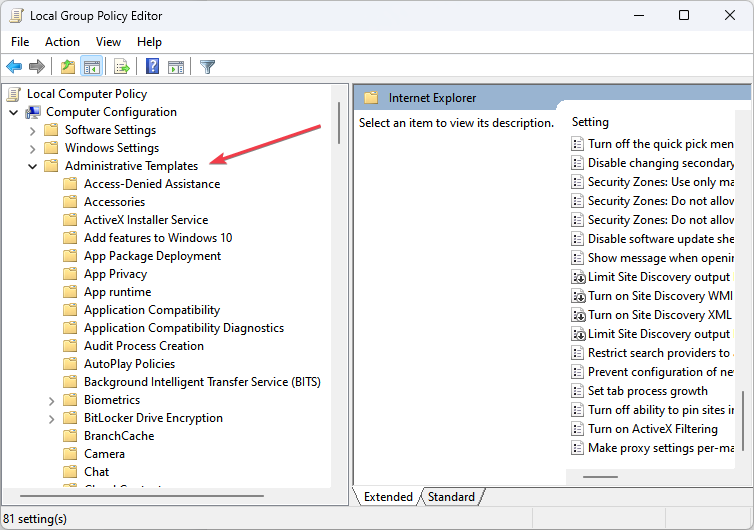Select the Application Compatibility tree item
Screen dimensions: 754x530
(x=152, y=310)
